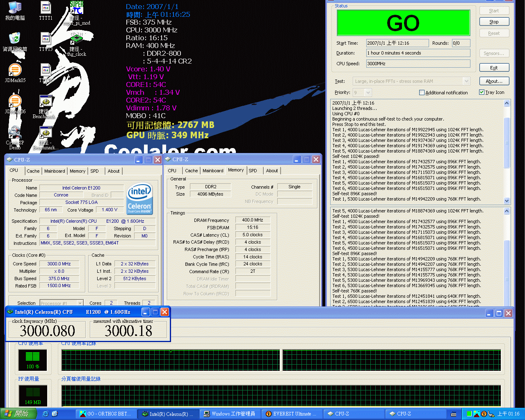Screen dimensions: 525x420
Task: Switch to GO - ORTHOS taskbar item
Action: (106, 414)
